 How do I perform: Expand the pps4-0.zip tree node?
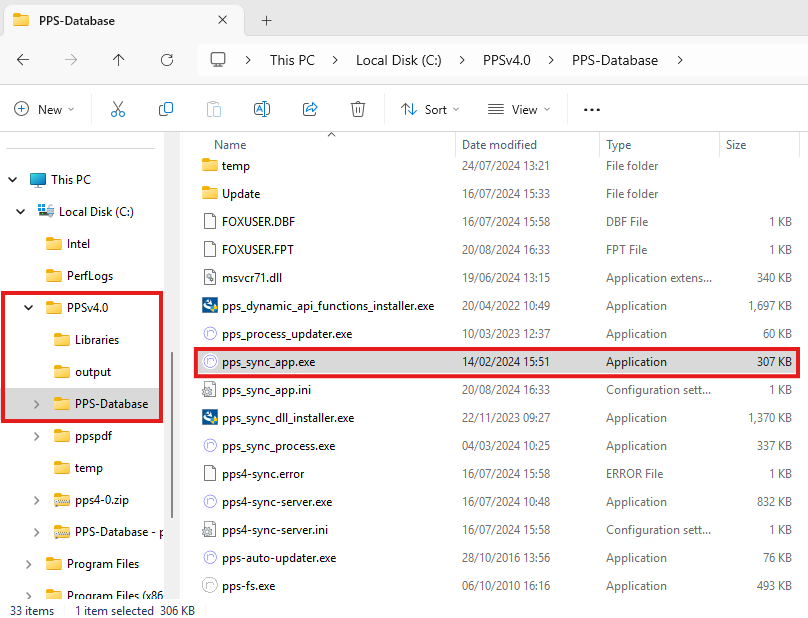37,500
